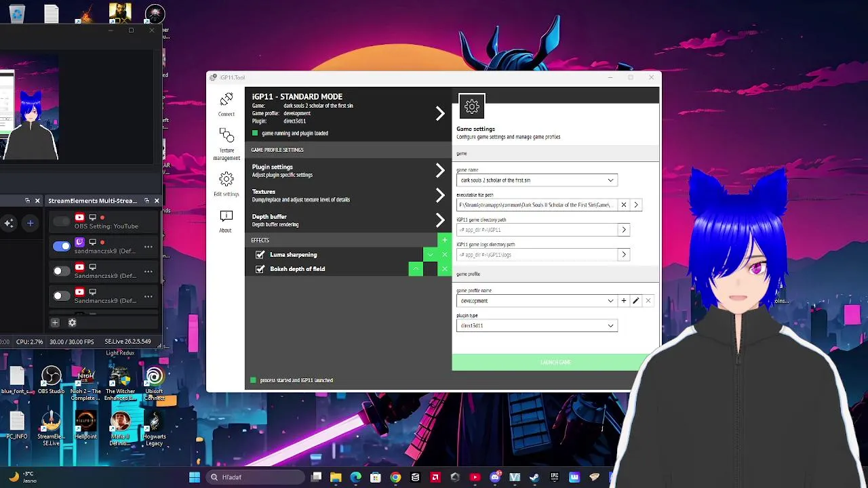This screenshot has width=868, height=488.
Task: Open Hogwarts Legacy desktop shortcut
Action: (154, 428)
